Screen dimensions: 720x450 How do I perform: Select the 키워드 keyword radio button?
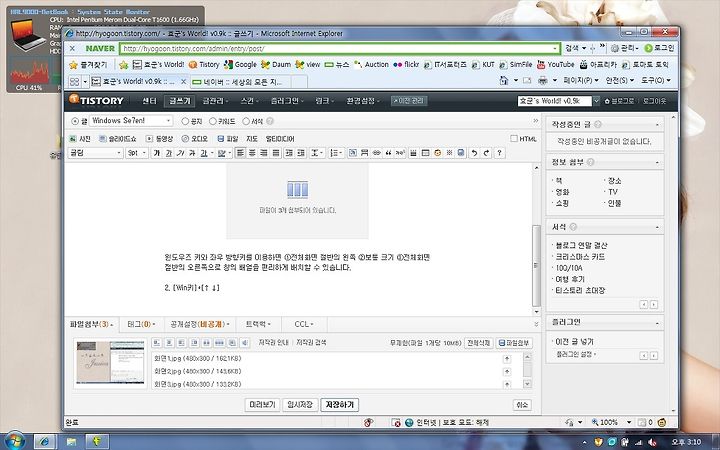(213, 121)
